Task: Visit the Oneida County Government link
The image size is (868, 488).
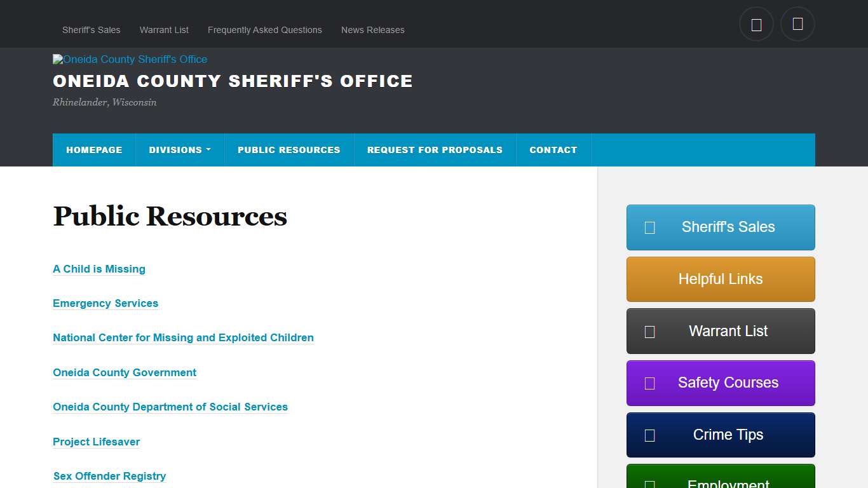Action: point(125,372)
